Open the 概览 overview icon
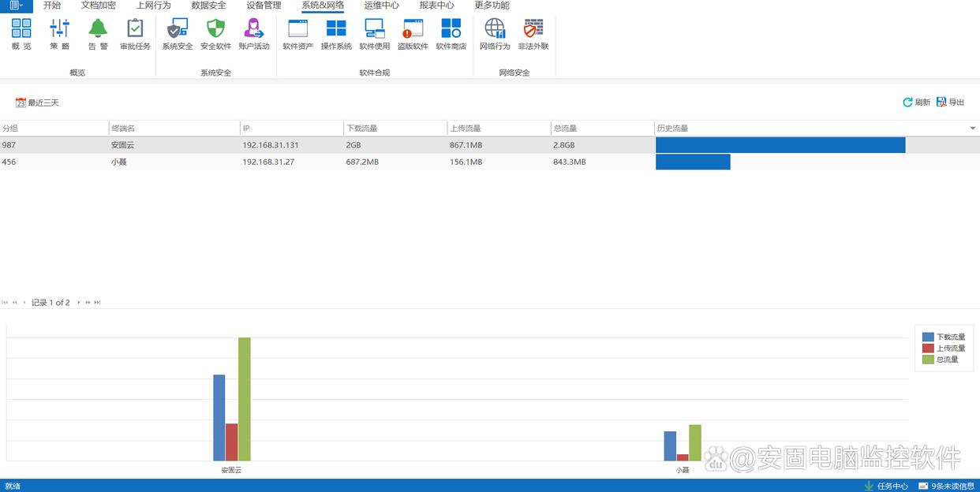980x492 pixels. 21,29
